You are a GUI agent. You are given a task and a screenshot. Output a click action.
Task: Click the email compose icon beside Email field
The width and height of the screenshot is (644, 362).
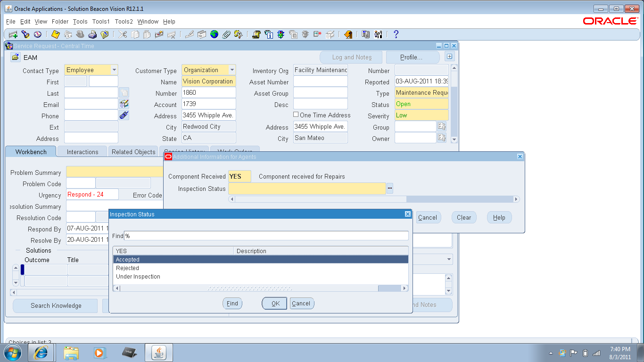tap(124, 104)
